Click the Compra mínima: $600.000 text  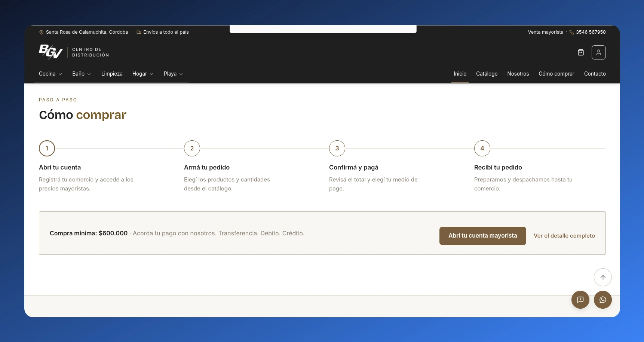(x=89, y=233)
